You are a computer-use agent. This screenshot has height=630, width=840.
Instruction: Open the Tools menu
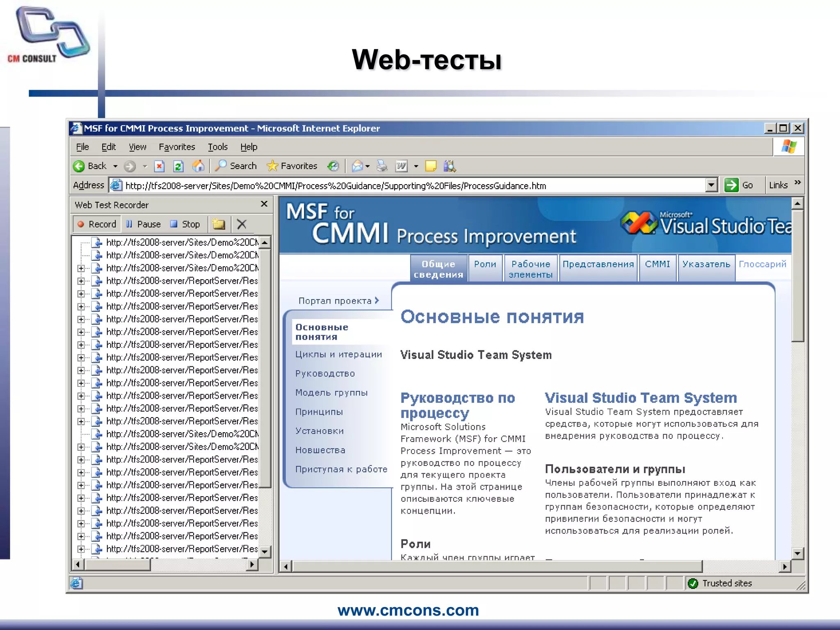217,147
